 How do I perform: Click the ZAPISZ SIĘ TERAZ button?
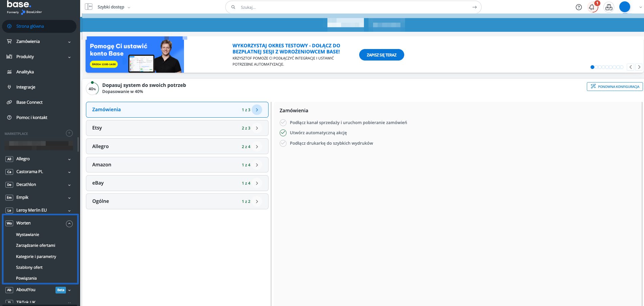tap(381, 55)
